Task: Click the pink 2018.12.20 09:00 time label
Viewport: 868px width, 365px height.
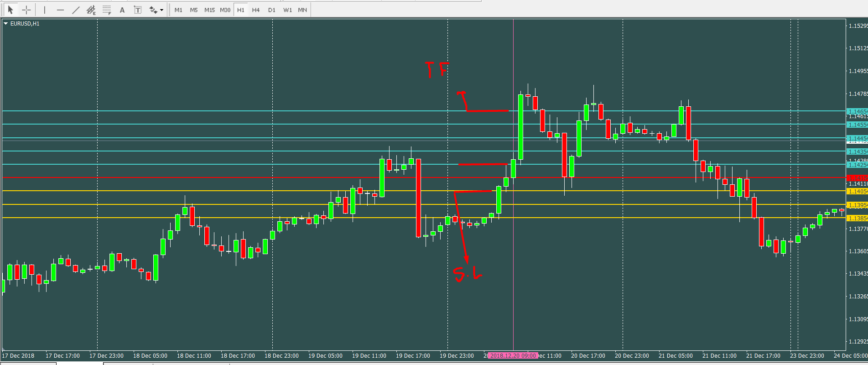Action: coord(513,355)
